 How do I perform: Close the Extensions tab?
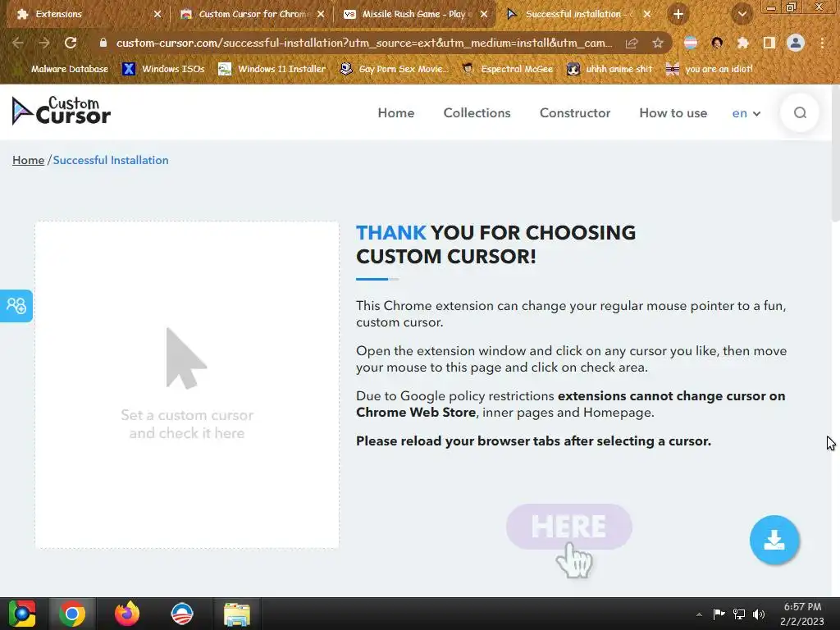157,14
